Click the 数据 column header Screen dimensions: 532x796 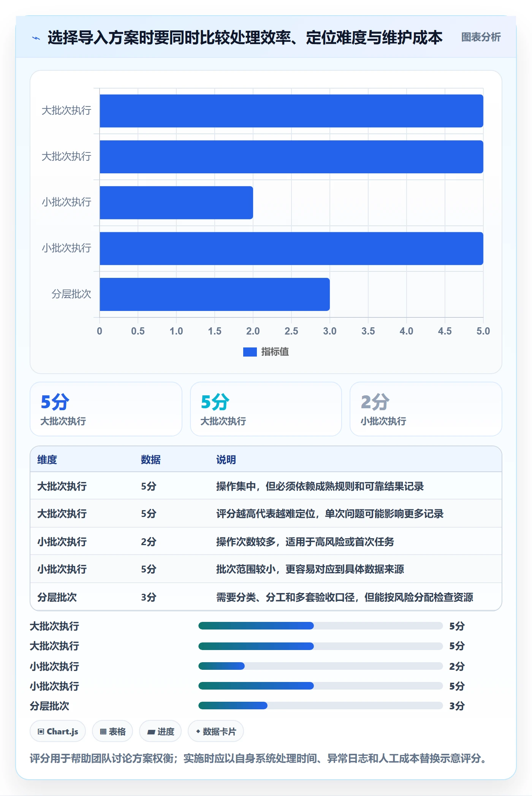[151, 460]
